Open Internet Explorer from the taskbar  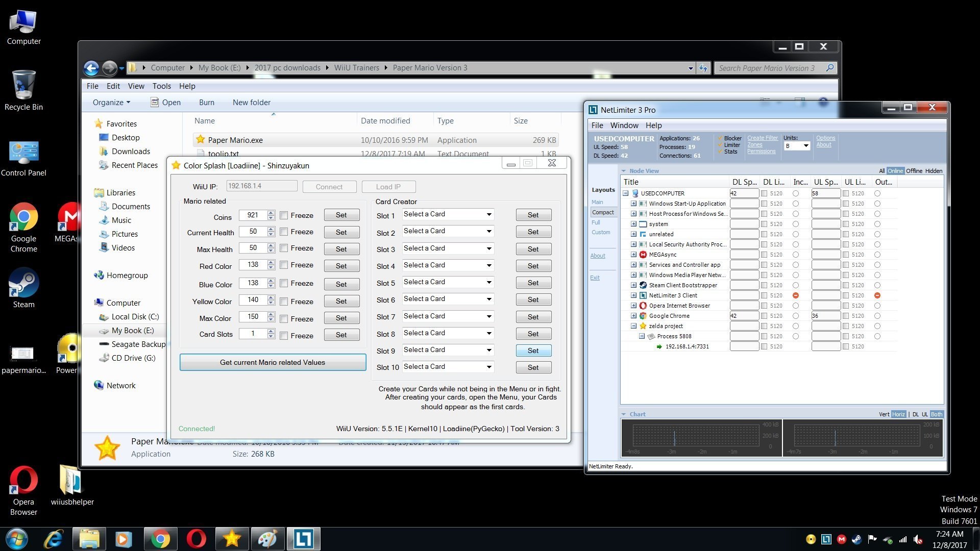click(x=54, y=539)
